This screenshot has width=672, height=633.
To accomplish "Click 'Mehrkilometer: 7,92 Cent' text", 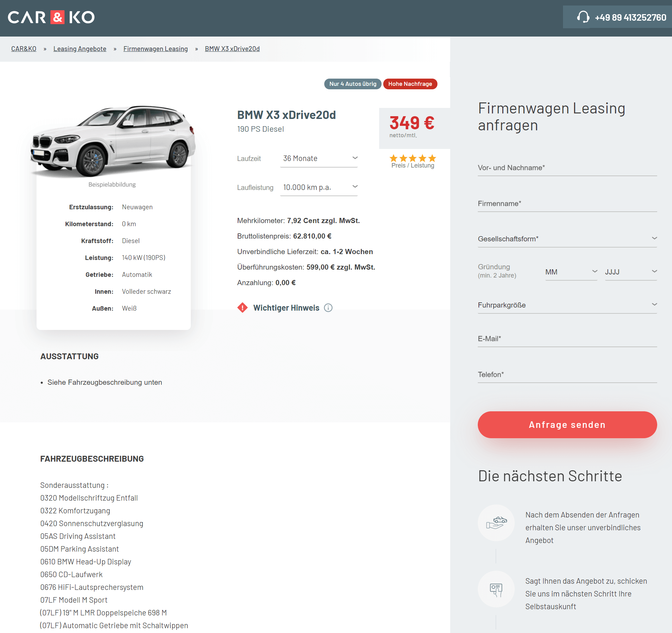I will coord(298,221).
